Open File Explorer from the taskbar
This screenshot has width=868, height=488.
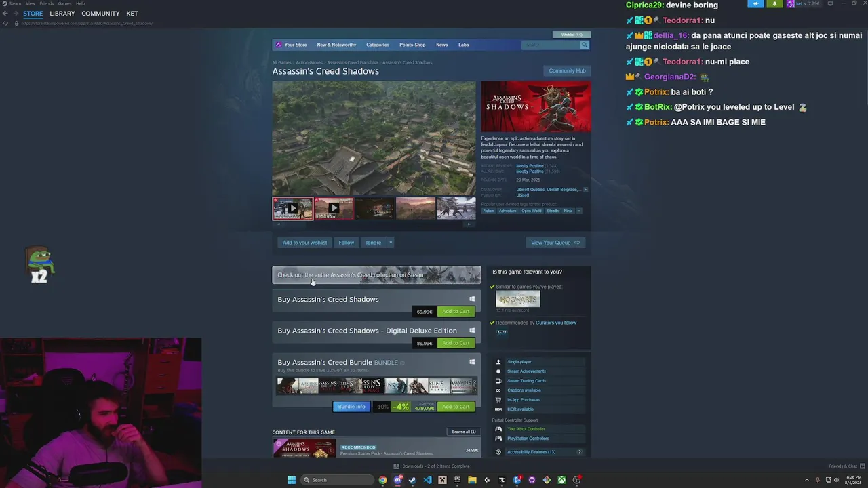pos(472,480)
